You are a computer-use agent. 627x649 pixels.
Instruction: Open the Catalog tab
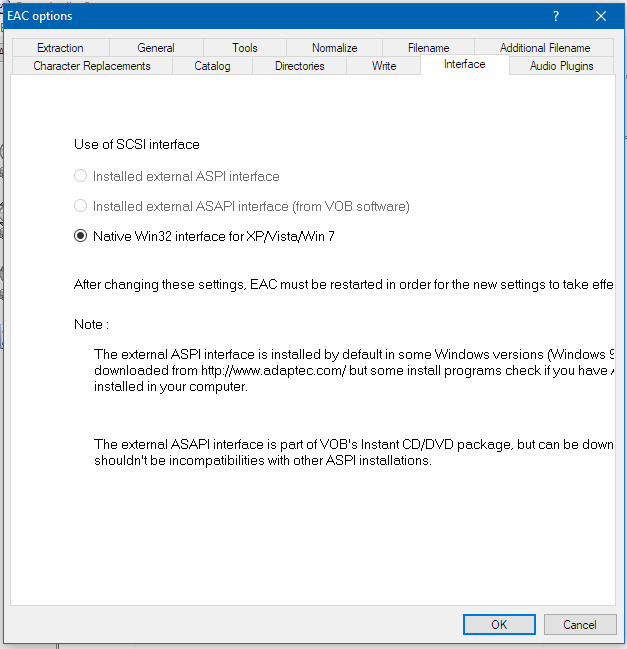click(x=212, y=66)
